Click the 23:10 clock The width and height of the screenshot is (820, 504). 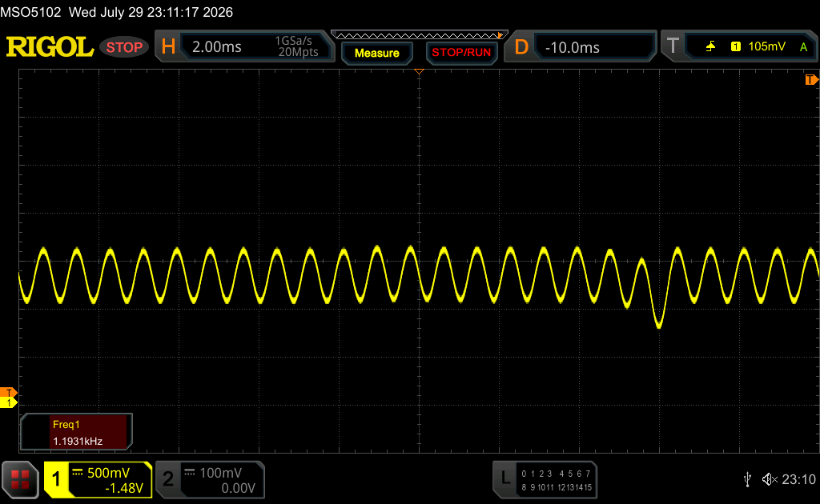pos(798,479)
